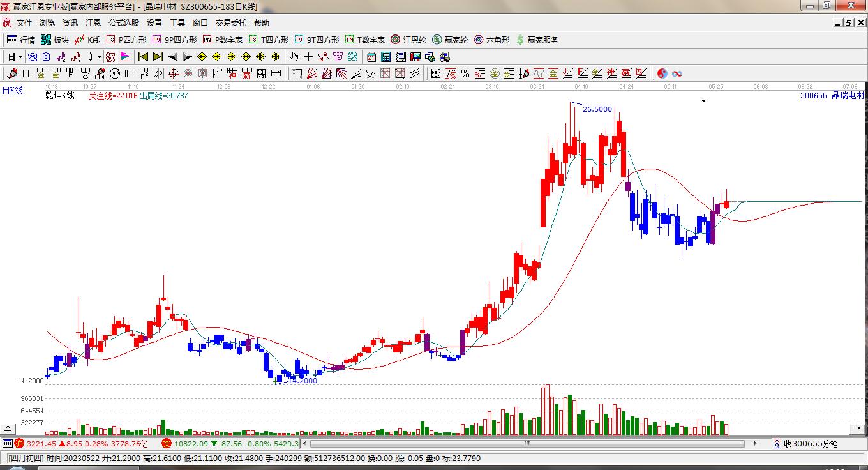Image resolution: width=868 pixels, height=470 pixels.
Task: Click the red-blue yin-yang sphere icon
Action: pos(662,73)
